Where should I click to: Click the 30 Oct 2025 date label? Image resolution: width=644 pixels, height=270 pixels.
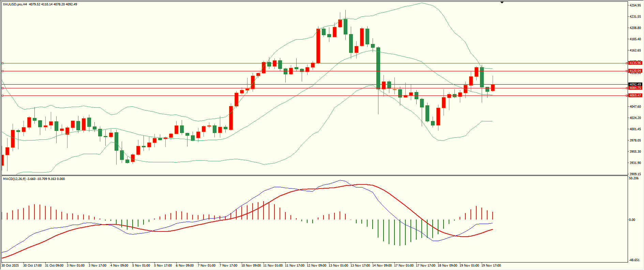(x=10, y=266)
